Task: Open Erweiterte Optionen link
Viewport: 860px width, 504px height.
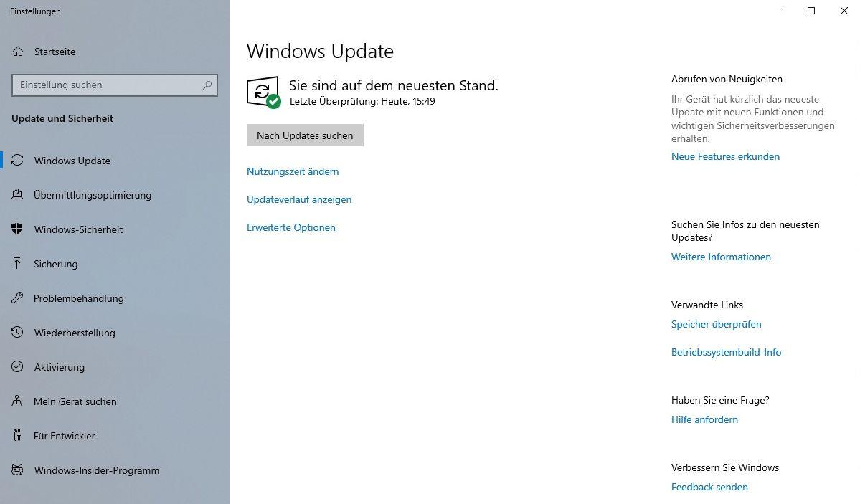Action: [291, 227]
